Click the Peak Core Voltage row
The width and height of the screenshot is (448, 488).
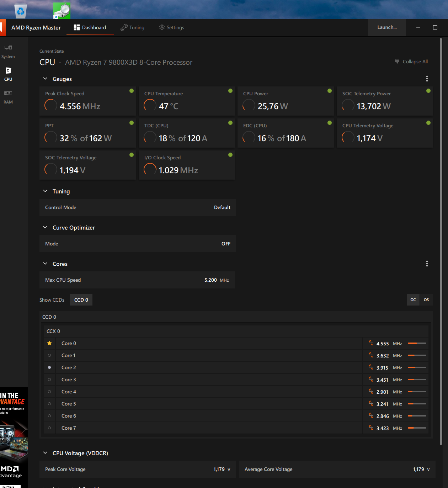[138, 469]
